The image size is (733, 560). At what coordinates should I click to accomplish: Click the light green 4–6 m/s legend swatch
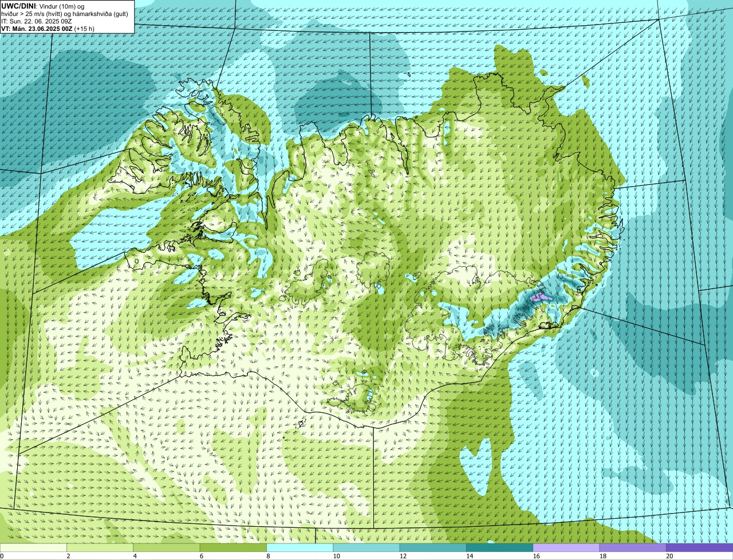click(x=167, y=547)
